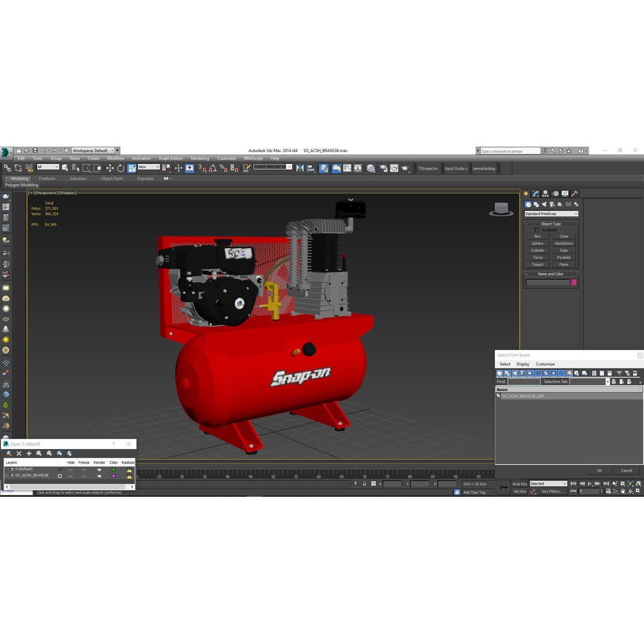Open the Rendering menu
The width and height of the screenshot is (644, 644).
(200, 159)
